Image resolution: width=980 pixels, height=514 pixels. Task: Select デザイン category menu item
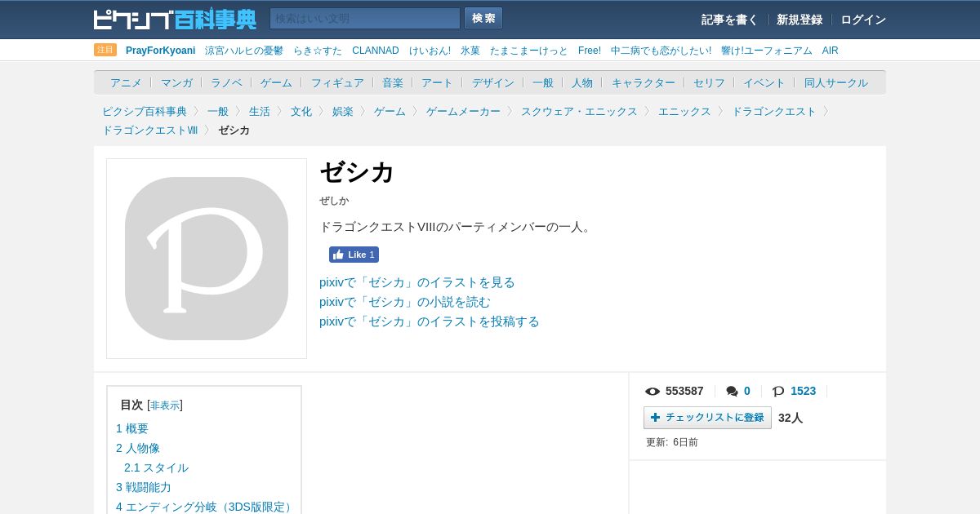click(493, 82)
